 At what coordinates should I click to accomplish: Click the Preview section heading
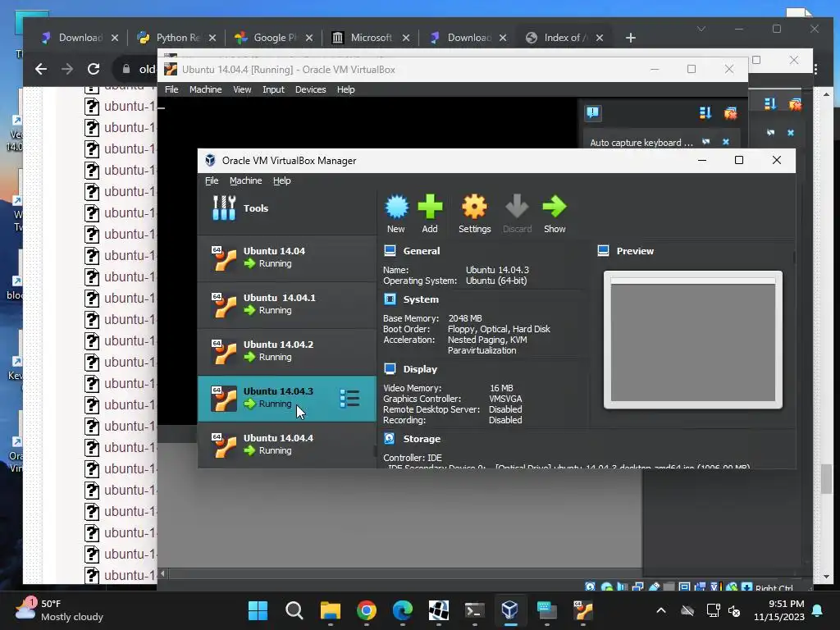coord(635,251)
